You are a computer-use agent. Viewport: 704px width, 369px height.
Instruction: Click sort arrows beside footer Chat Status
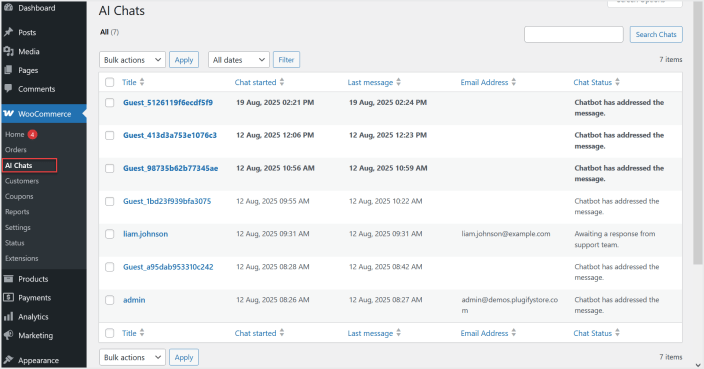click(x=617, y=333)
